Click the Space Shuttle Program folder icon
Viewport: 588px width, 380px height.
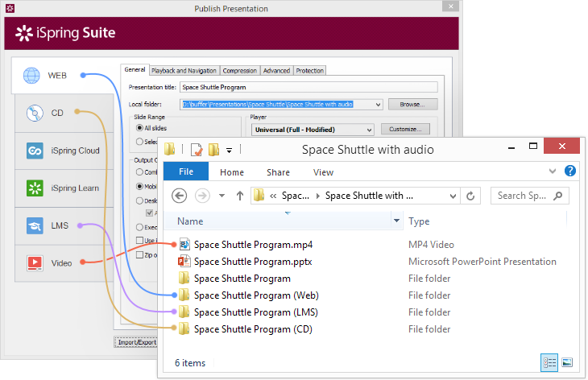tap(184, 278)
